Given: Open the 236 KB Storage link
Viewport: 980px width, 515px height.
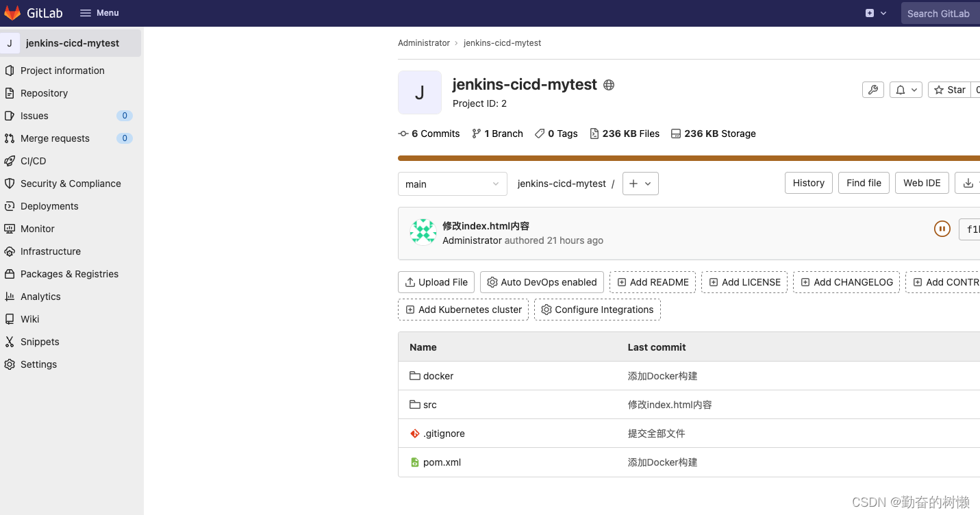Looking at the screenshot, I should (714, 134).
